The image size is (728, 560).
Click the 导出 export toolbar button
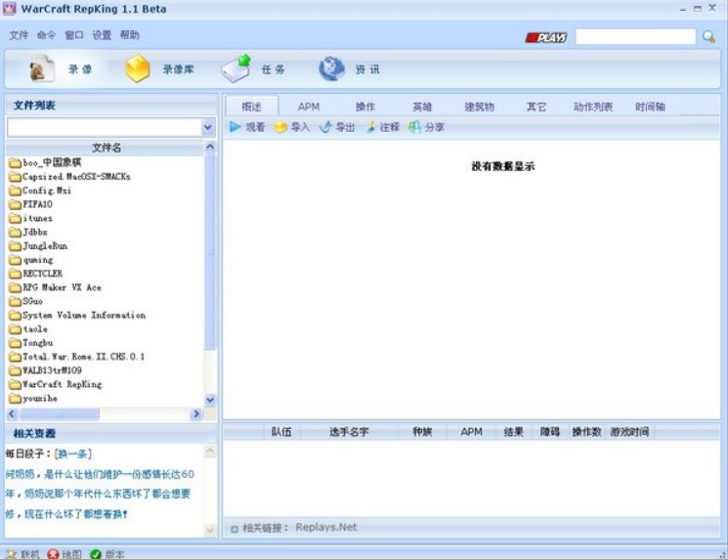(336, 127)
